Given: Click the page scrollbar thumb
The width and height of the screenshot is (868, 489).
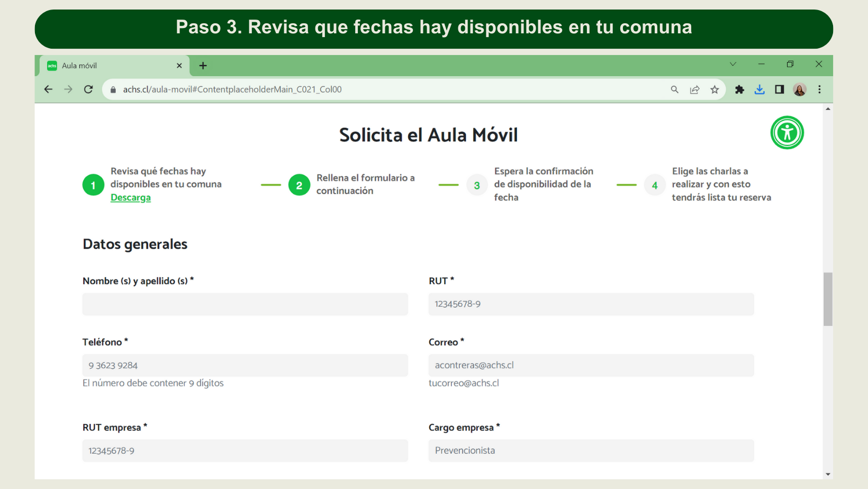Looking at the screenshot, I should (x=828, y=299).
